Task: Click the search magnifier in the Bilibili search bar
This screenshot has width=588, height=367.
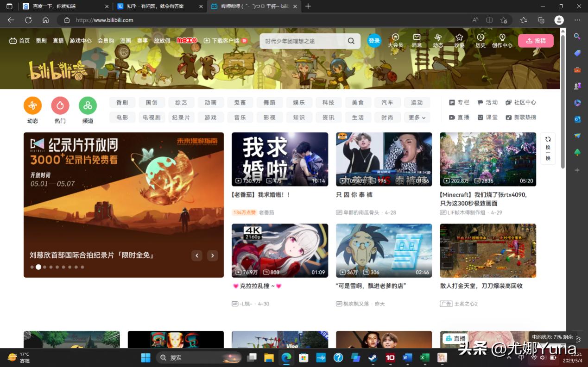Action: coord(351,41)
